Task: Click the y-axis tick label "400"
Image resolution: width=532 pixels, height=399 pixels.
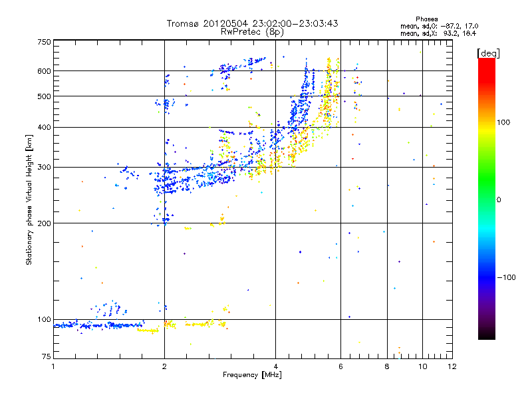Action: coord(44,128)
